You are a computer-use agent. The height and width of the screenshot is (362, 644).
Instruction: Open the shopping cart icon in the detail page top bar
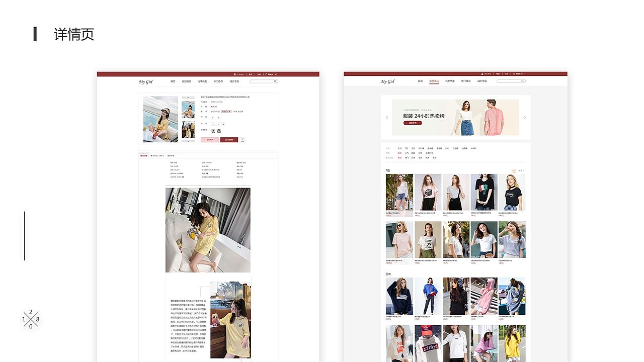click(x=266, y=74)
